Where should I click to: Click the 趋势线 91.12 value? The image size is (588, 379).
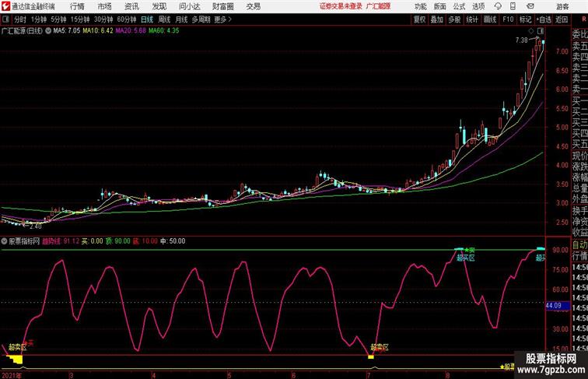[x=61, y=241]
